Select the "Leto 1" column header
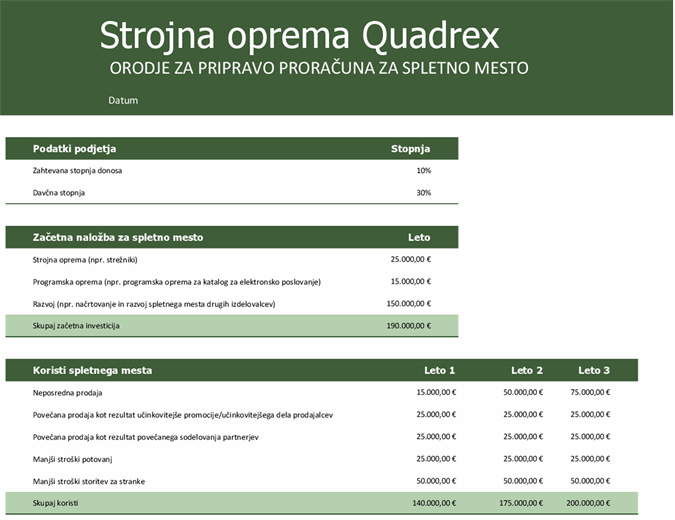The width and height of the screenshot is (675, 520). (439, 370)
